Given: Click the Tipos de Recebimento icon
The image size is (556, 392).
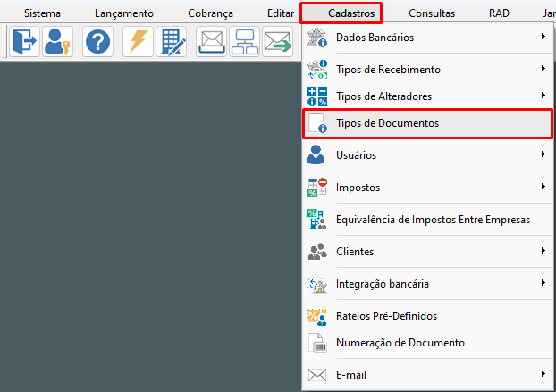Looking at the screenshot, I should pyautogui.click(x=317, y=70).
